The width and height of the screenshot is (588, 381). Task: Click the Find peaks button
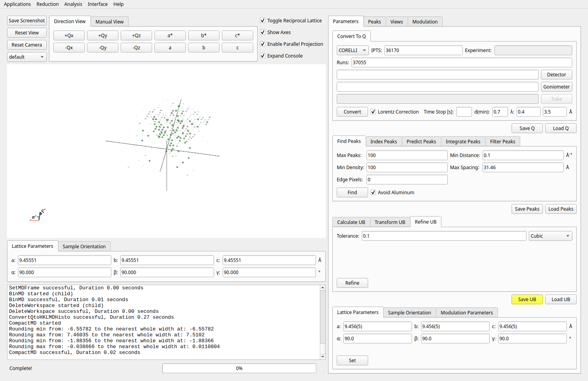pyautogui.click(x=352, y=192)
